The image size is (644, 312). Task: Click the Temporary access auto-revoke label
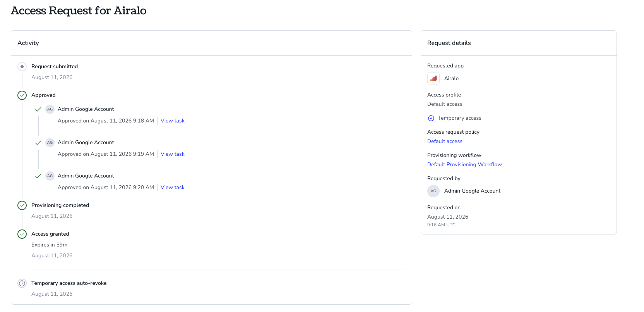click(x=69, y=283)
